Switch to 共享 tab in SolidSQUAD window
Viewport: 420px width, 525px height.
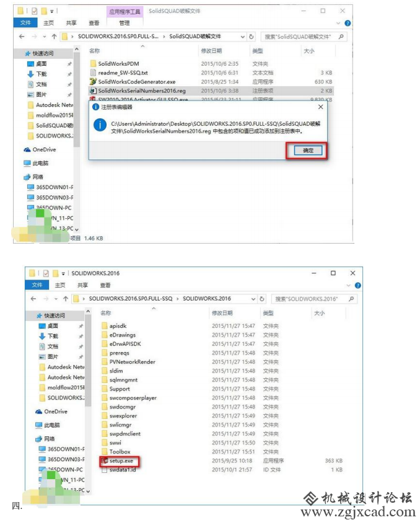(x=71, y=23)
